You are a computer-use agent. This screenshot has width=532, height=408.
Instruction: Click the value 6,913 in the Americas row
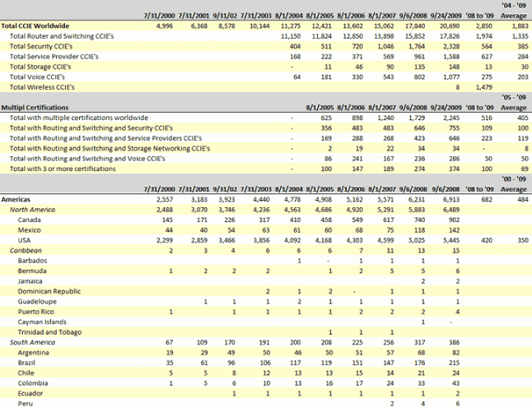coord(451,199)
